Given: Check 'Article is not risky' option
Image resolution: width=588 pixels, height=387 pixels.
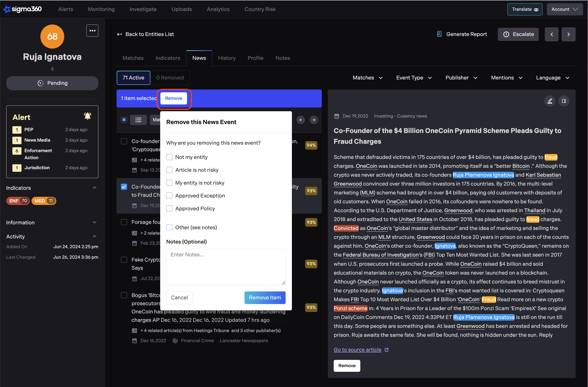Looking at the screenshot, I should (169, 170).
